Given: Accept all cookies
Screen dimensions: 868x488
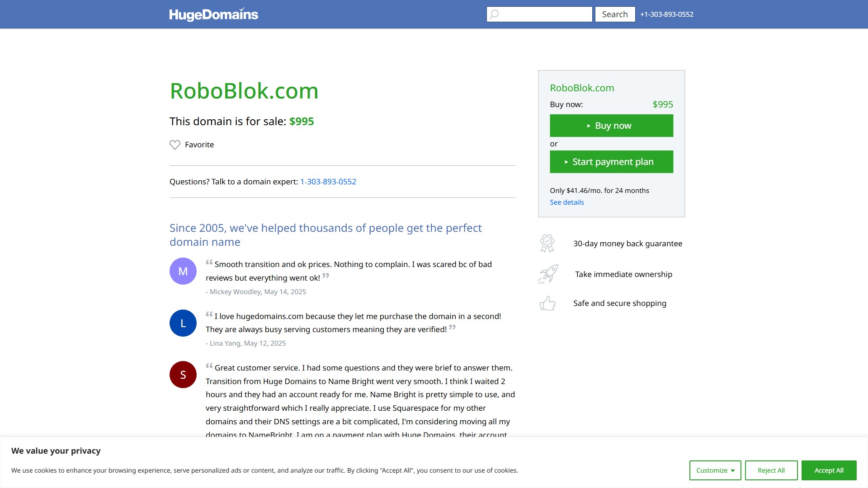Looking at the screenshot, I should 829,470.
